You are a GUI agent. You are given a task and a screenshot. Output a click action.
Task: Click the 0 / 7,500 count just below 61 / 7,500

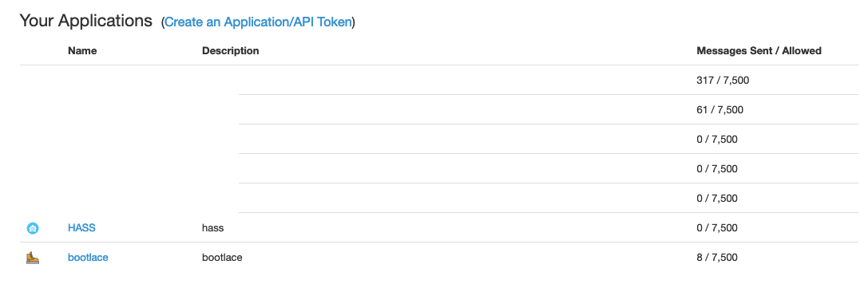717,140
